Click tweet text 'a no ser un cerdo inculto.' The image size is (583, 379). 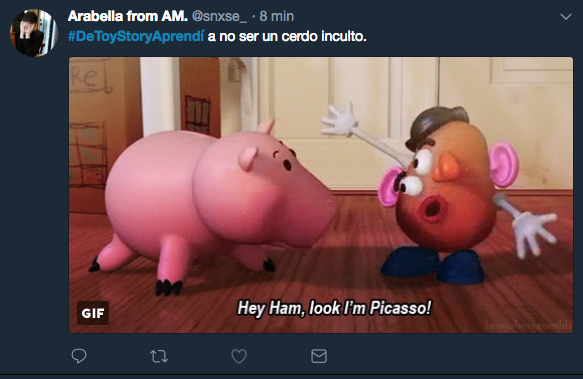pos(287,36)
